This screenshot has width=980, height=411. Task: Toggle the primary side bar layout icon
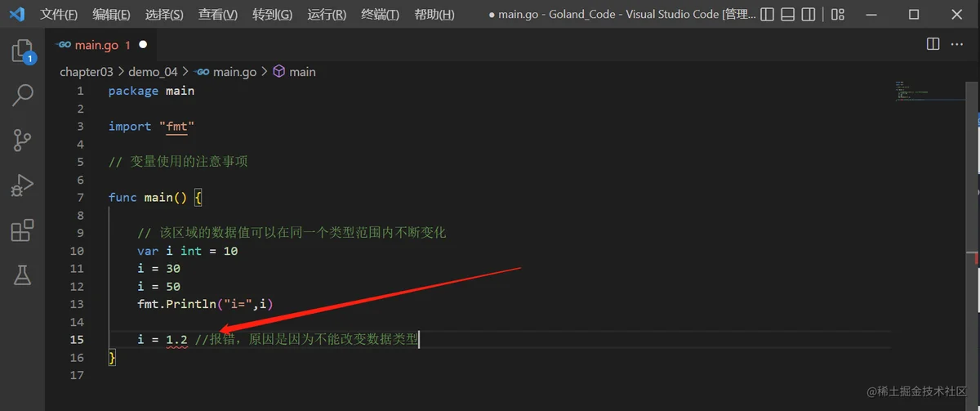(767, 15)
